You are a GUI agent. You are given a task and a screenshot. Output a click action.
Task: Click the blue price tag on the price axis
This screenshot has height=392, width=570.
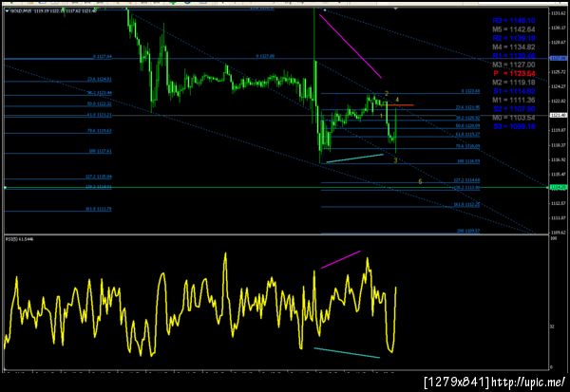click(x=558, y=58)
